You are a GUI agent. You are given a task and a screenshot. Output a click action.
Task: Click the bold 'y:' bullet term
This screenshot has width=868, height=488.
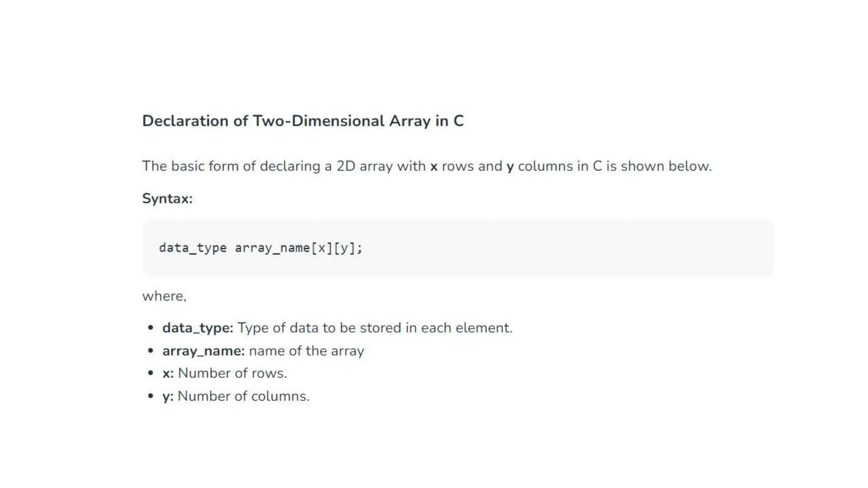168,396
